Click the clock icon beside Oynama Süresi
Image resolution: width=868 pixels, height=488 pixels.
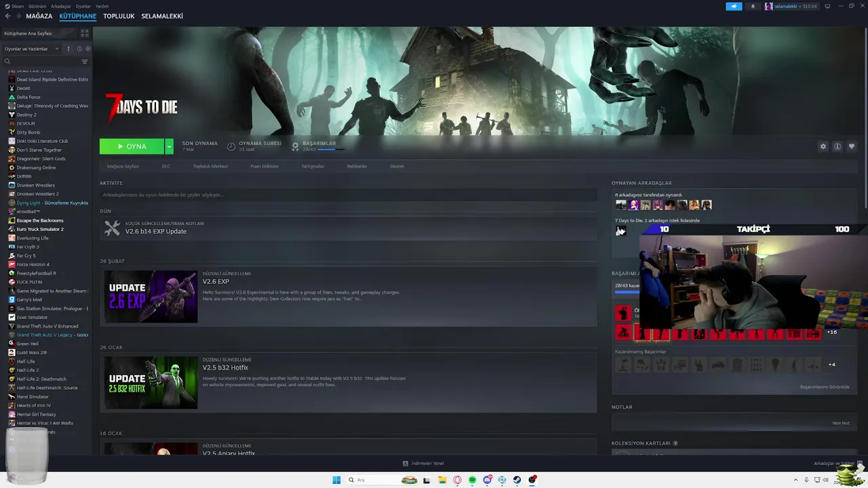click(x=231, y=146)
